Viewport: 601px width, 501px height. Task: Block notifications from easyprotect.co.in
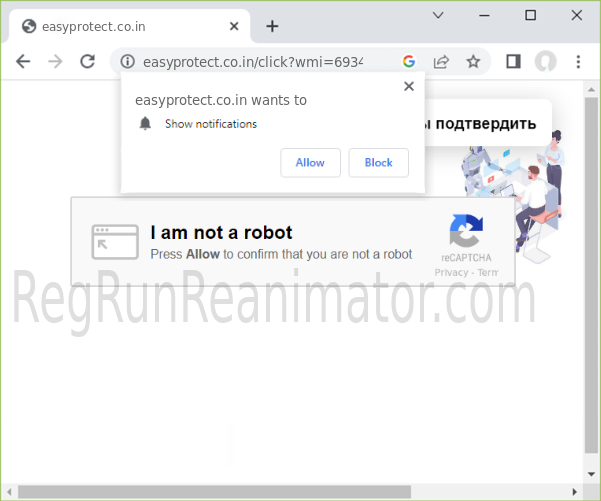click(x=378, y=162)
